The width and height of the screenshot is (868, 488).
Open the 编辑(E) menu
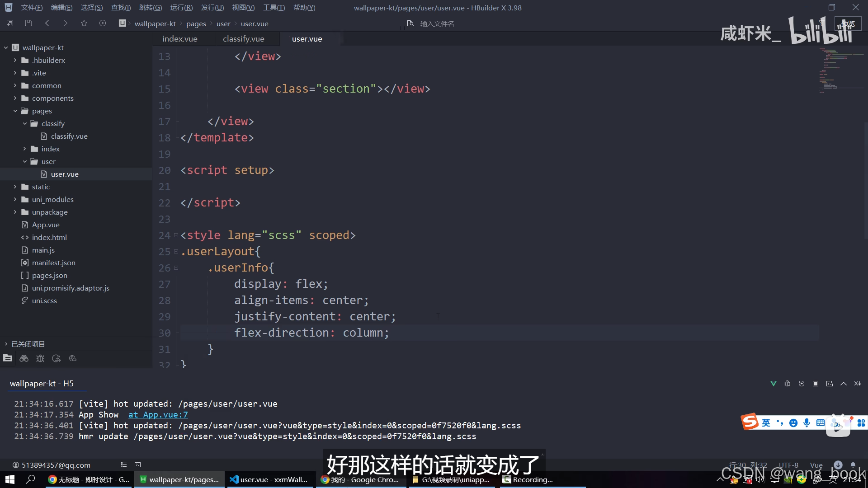[61, 8]
